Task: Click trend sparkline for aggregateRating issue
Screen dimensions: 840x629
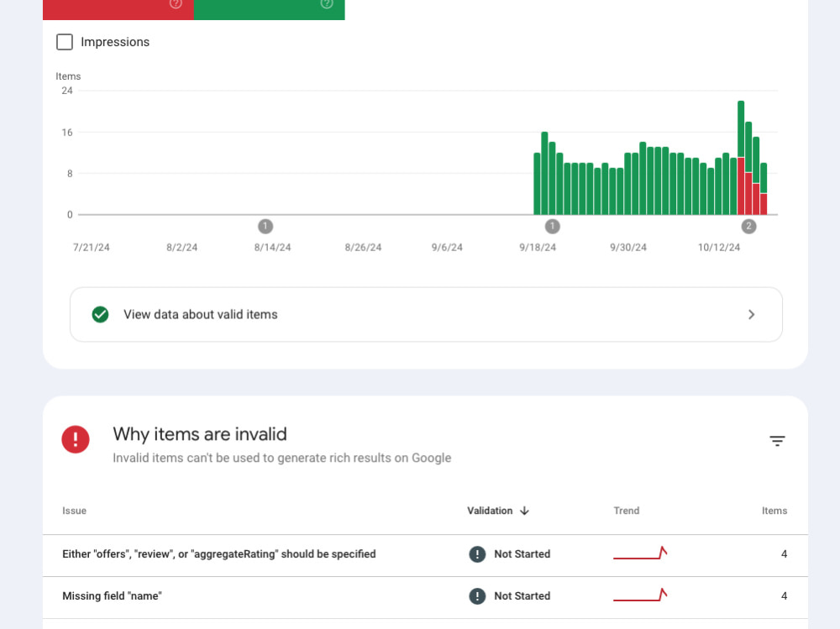Action: [640, 553]
